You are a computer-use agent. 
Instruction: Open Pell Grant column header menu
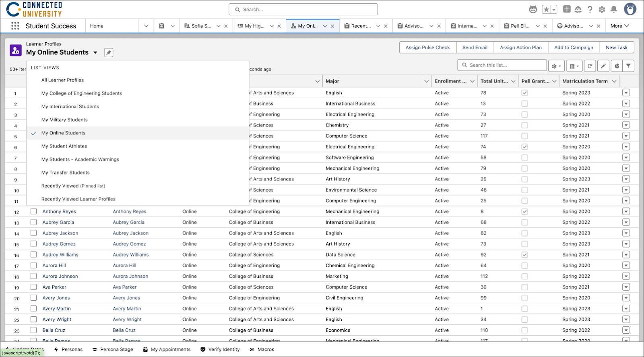click(x=554, y=81)
